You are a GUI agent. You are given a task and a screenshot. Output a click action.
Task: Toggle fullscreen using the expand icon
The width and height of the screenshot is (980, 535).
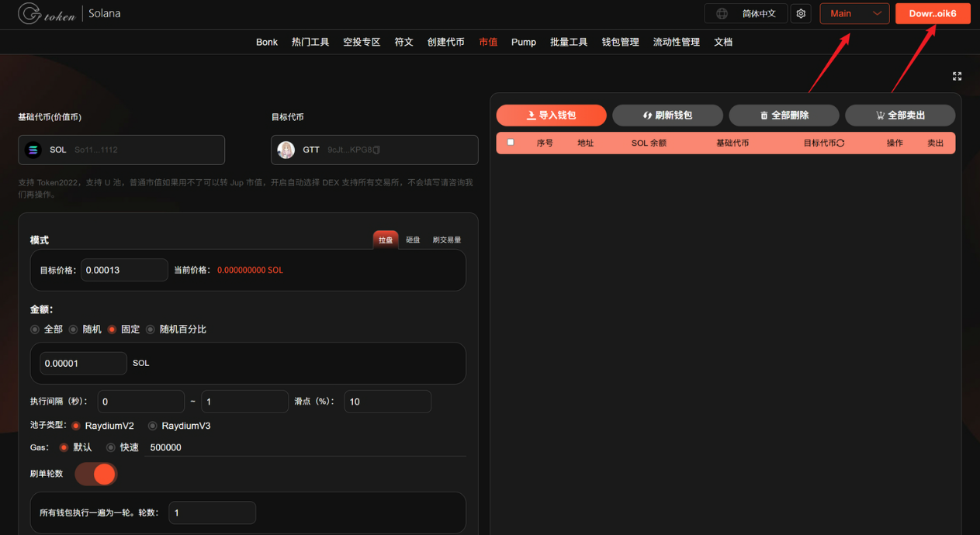[957, 76]
